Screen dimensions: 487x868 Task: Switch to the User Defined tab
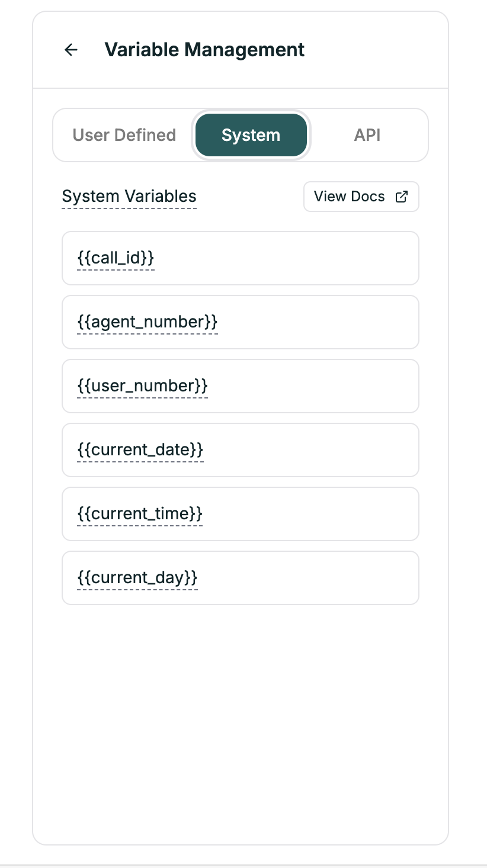(123, 135)
